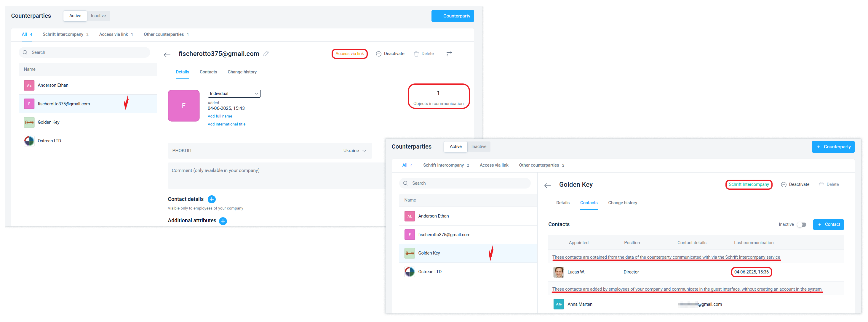Click the Add full name link
Viewport: 868px width, 322px height.
coord(220,116)
